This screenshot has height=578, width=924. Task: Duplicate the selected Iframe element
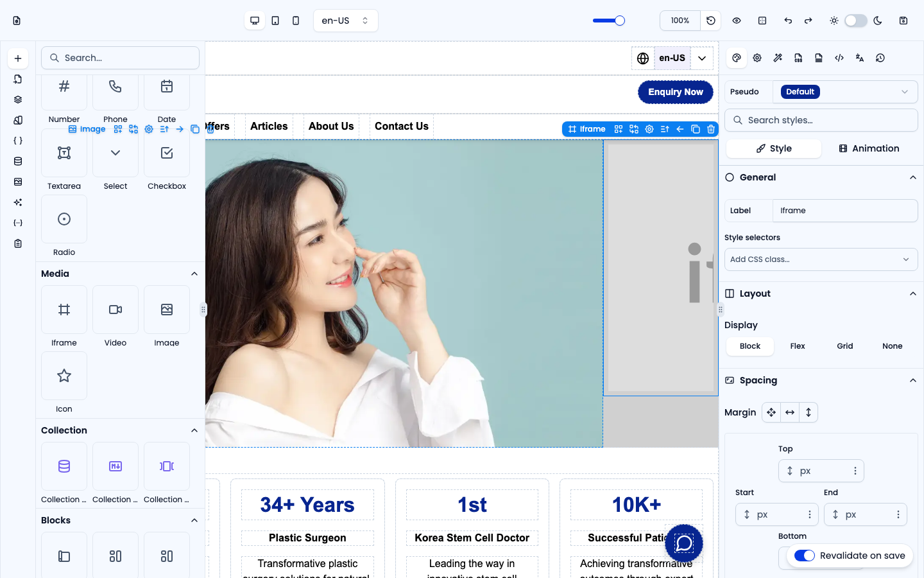[x=696, y=129]
